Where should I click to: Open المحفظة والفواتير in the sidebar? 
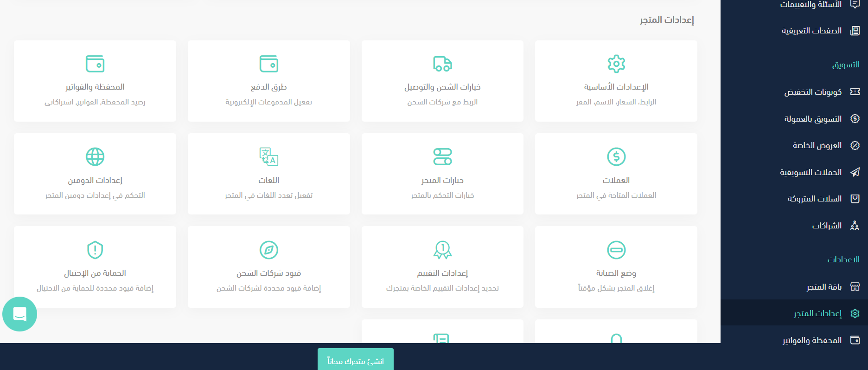(x=812, y=340)
